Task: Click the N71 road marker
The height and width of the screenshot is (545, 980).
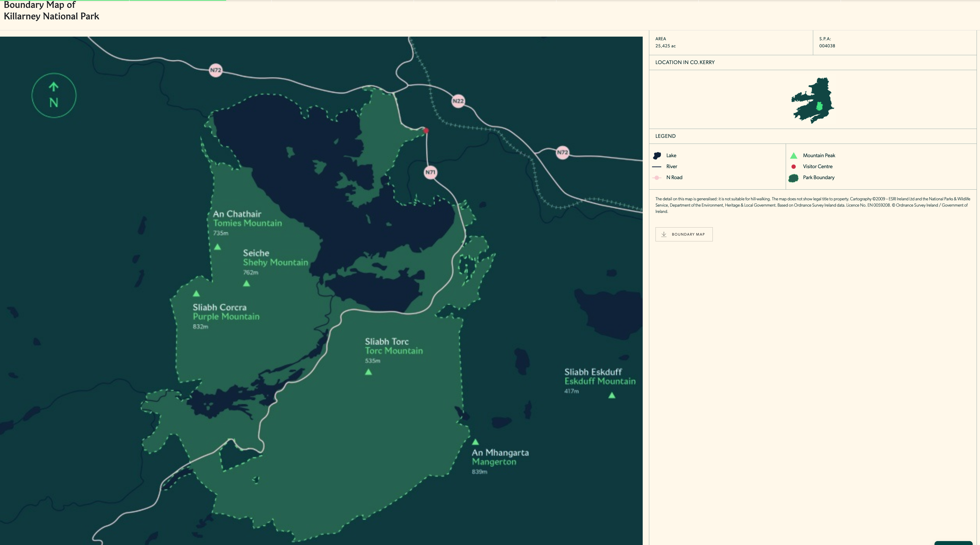Action: coord(430,172)
